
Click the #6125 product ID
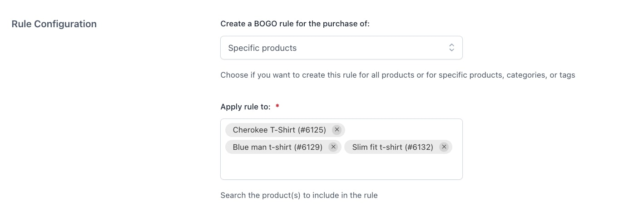[312, 130]
